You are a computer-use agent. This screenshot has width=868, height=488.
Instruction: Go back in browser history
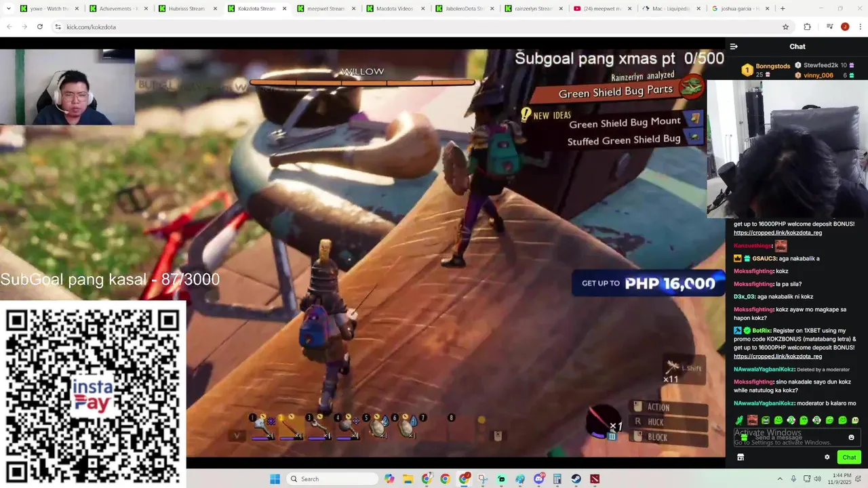(x=9, y=26)
